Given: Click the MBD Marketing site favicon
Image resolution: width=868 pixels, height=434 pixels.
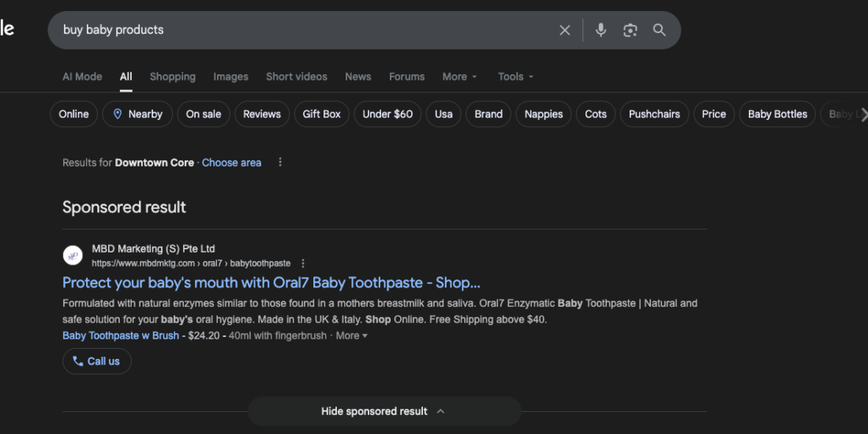Looking at the screenshot, I should (73, 256).
